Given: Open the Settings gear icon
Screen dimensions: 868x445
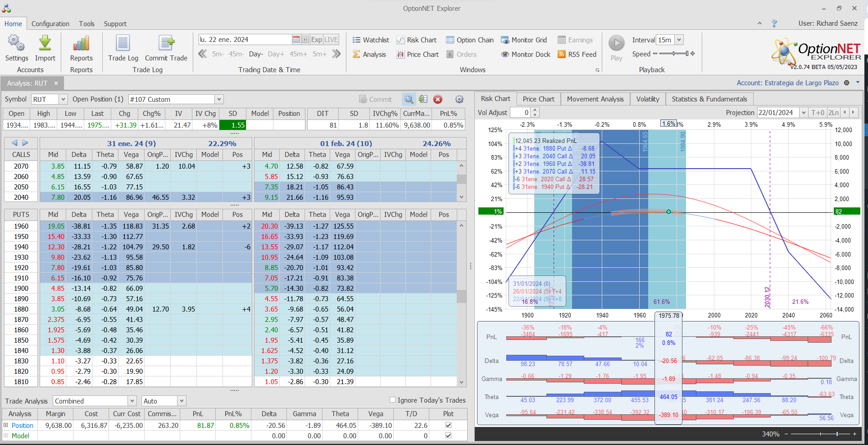Looking at the screenshot, I should (16, 43).
